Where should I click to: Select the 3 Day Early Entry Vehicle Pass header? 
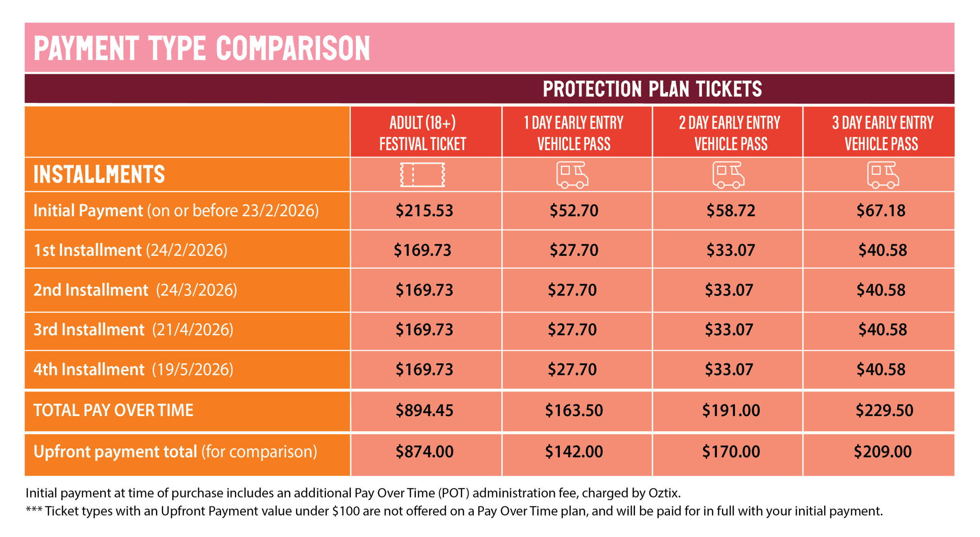coord(882,133)
